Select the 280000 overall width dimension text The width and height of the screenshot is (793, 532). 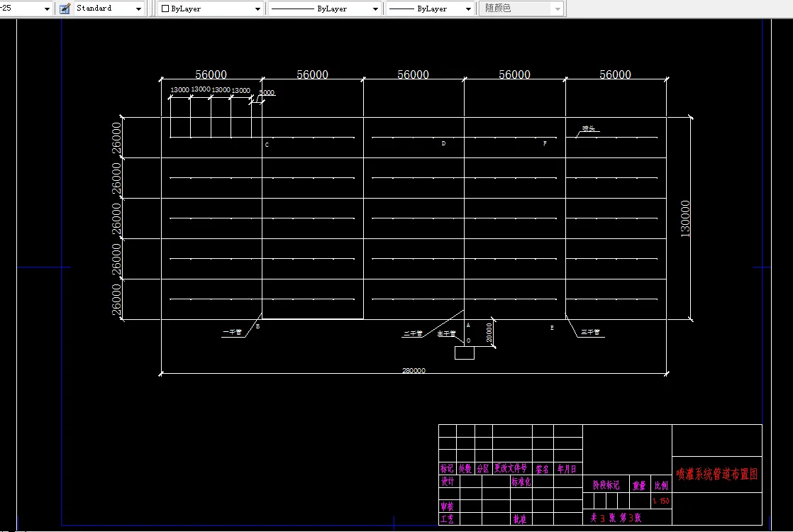pos(414,371)
